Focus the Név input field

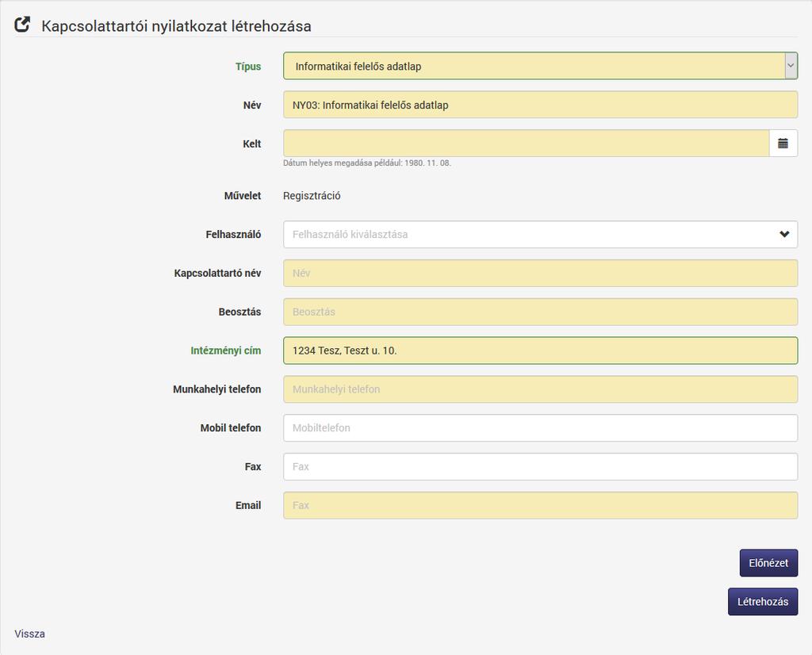(540, 105)
